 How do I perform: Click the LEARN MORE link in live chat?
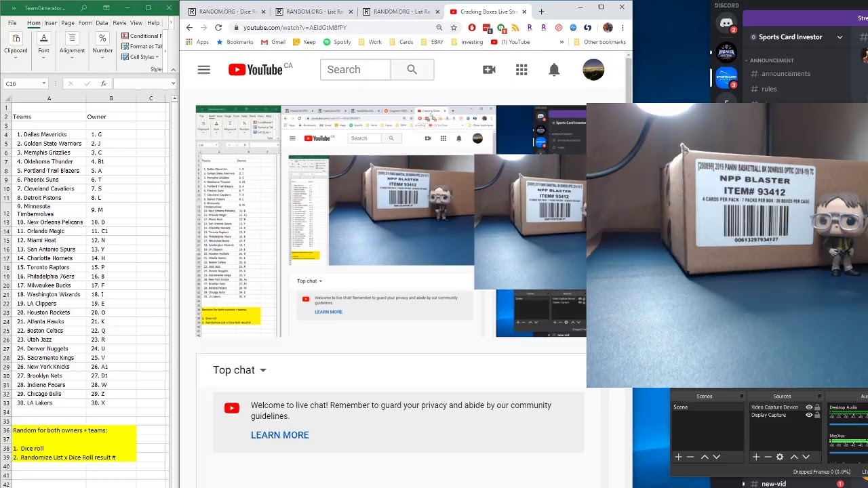click(x=279, y=435)
